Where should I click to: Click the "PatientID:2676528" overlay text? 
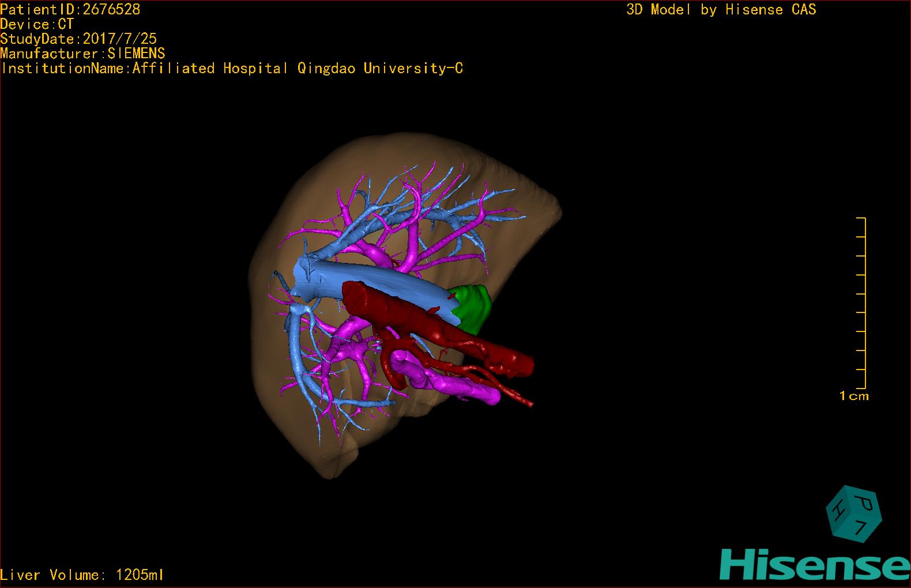click(x=70, y=9)
